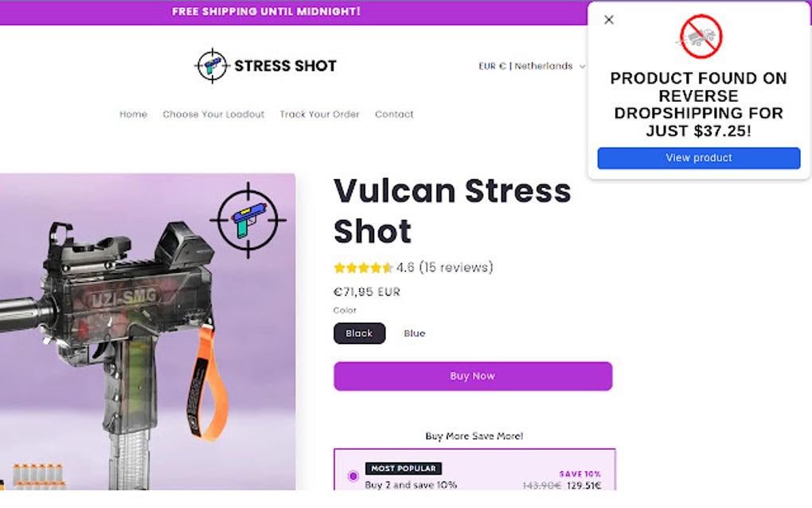Click the purple Buy Now button
This screenshot has height=508, width=812.
click(473, 376)
